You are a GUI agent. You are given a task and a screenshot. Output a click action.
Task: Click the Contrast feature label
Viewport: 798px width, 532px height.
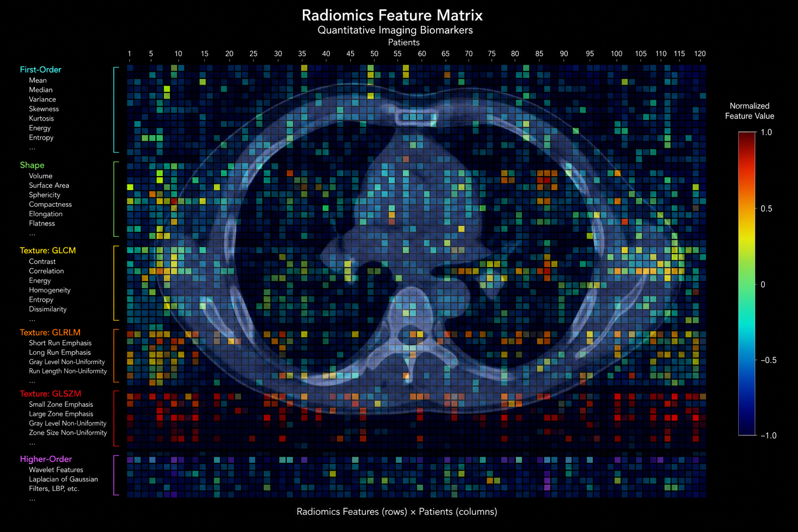42,262
